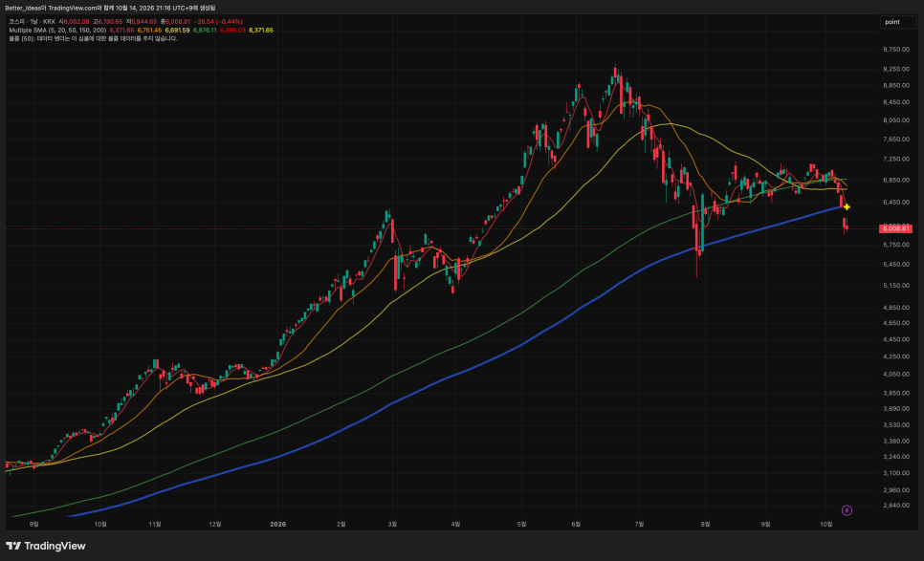Screen dimensions: 924x561
Task: Click the 9,250.00 price axis label
Action: pyautogui.click(x=896, y=69)
